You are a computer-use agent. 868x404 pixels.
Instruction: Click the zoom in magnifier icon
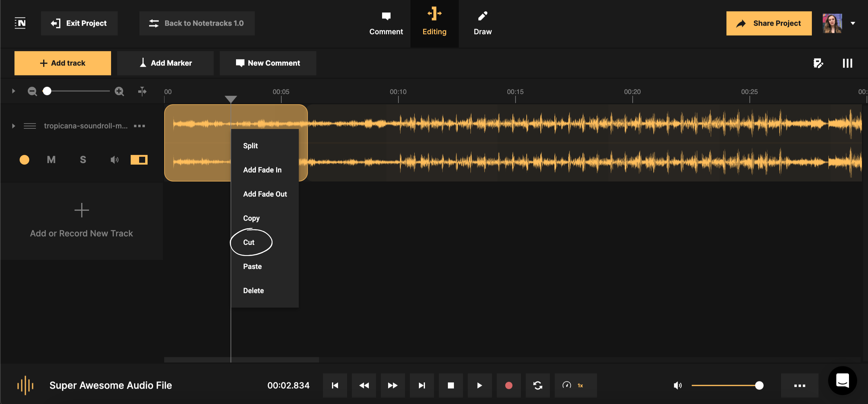pyautogui.click(x=119, y=91)
